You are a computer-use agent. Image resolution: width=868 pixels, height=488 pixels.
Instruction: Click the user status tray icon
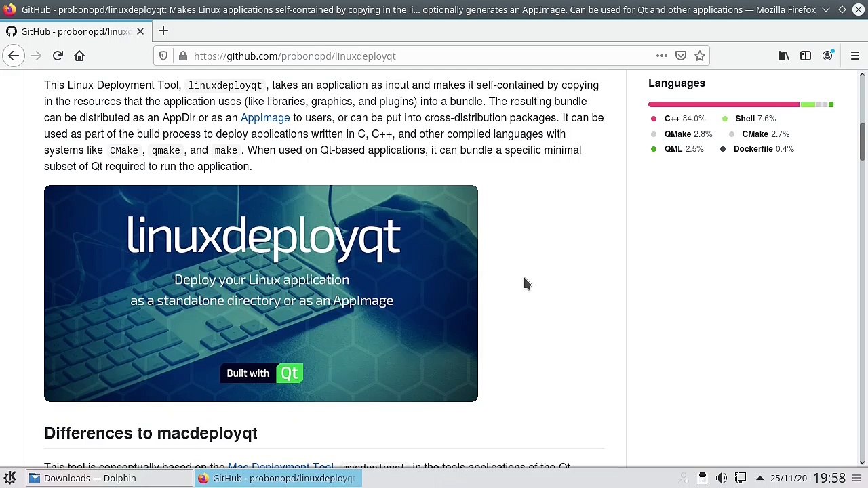tap(684, 478)
